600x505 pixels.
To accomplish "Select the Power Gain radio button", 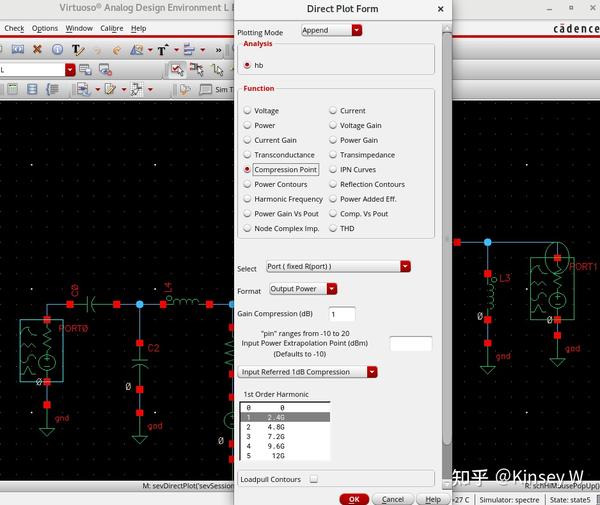I will tap(333, 140).
